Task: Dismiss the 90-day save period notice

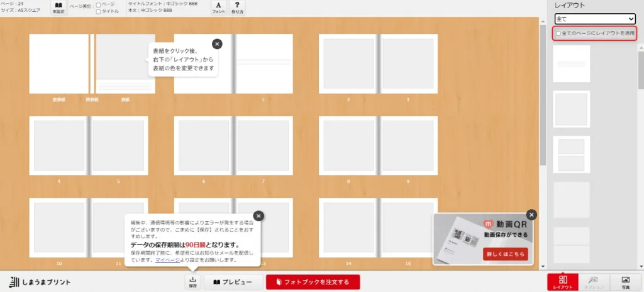Action: coord(258,216)
